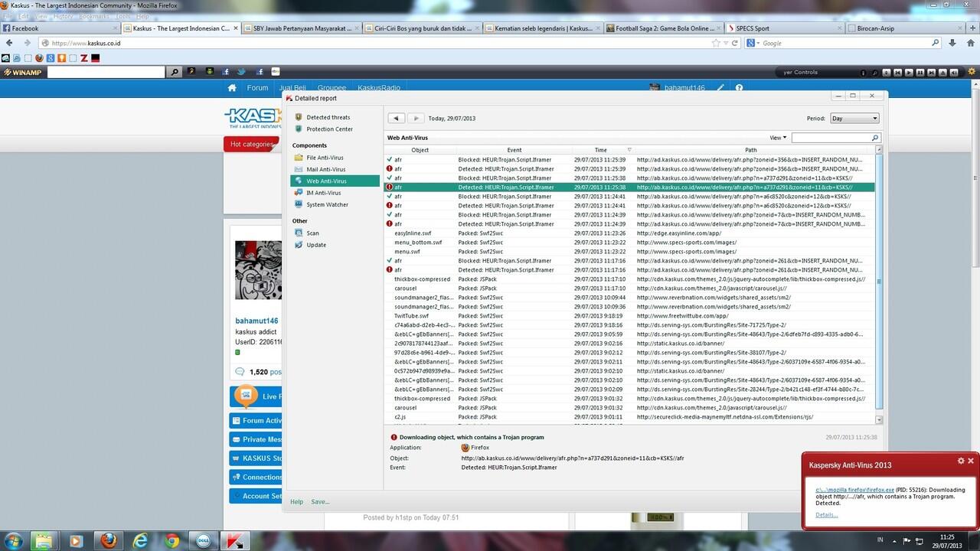
Task: Open Details link in Kaspersky notification
Action: [x=826, y=515]
